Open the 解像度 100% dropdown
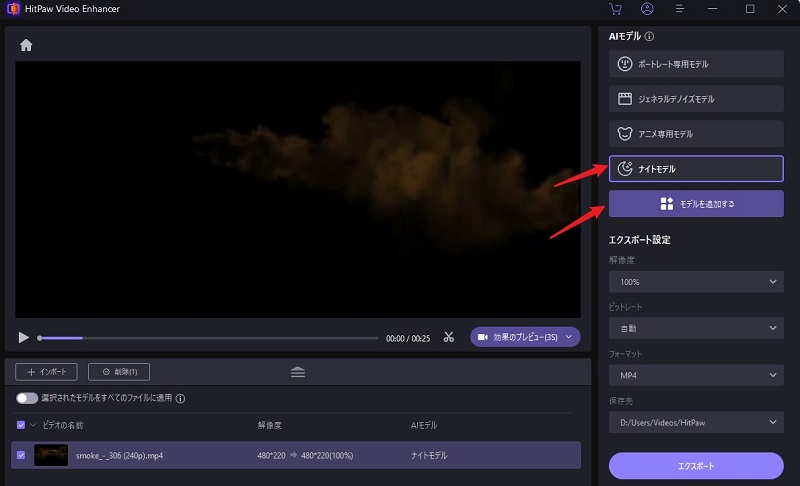This screenshot has height=486, width=800. (696, 282)
